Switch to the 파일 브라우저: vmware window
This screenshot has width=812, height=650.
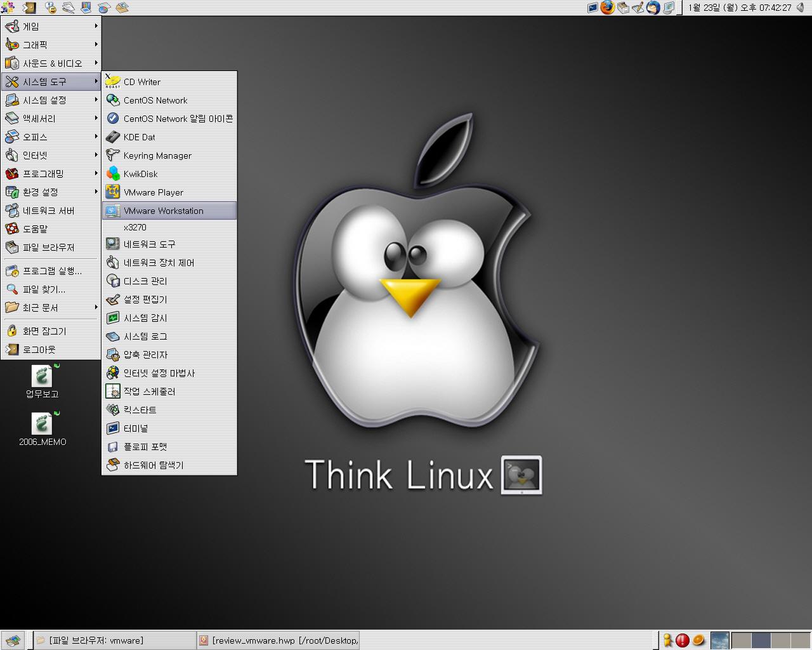(114, 640)
